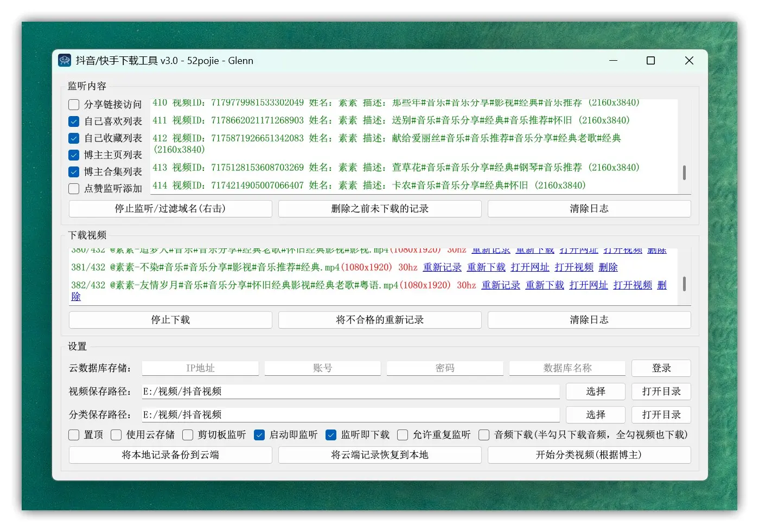The image size is (759, 532).
Task: Uncheck the 自己收藏列表 checkbox
Action: pyautogui.click(x=74, y=138)
